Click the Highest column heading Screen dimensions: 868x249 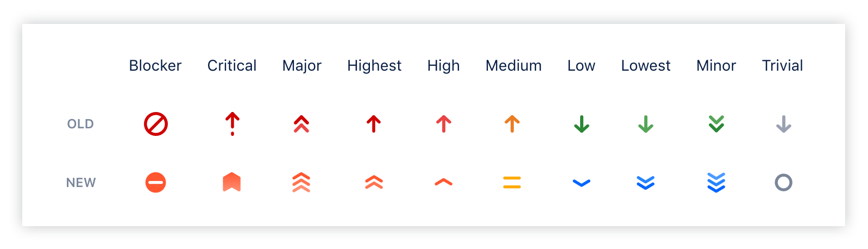(374, 66)
